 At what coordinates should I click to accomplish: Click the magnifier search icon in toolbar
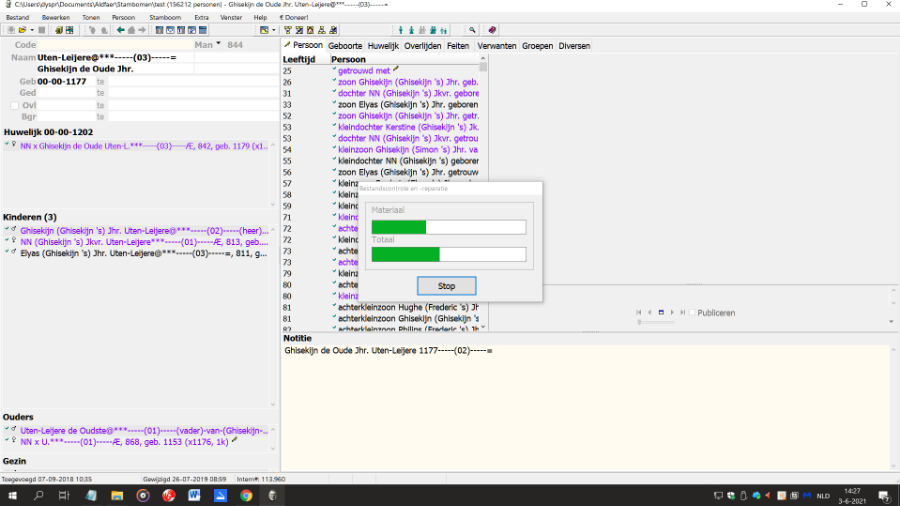tap(473, 30)
